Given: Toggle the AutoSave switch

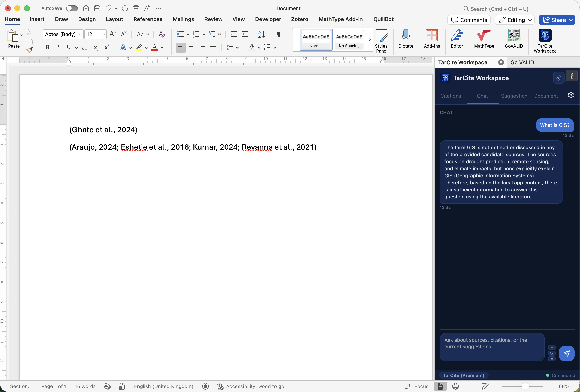Looking at the screenshot, I should [72, 8].
